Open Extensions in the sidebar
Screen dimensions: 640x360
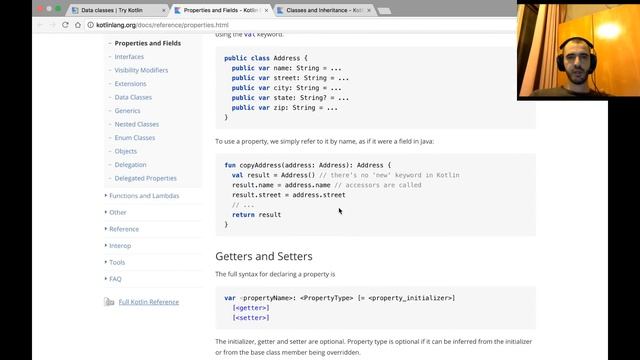click(130, 84)
